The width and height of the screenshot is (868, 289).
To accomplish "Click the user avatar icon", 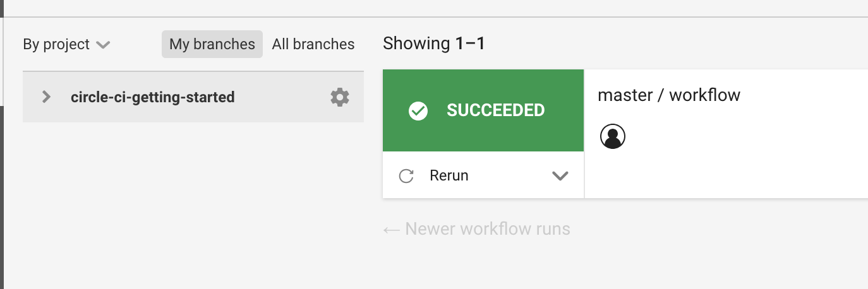I will tap(612, 136).
